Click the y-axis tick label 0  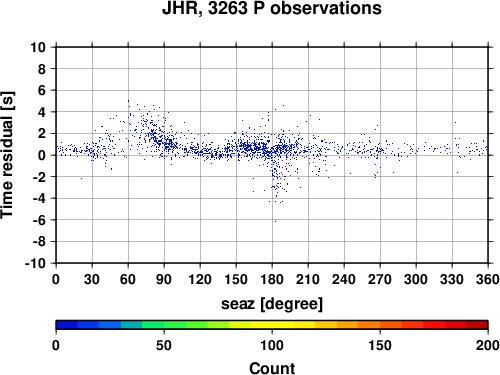click(x=42, y=155)
